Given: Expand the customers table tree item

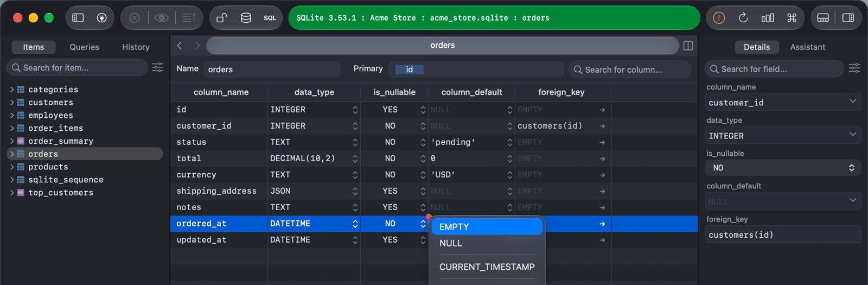Looking at the screenshot, I should [12, 103].
